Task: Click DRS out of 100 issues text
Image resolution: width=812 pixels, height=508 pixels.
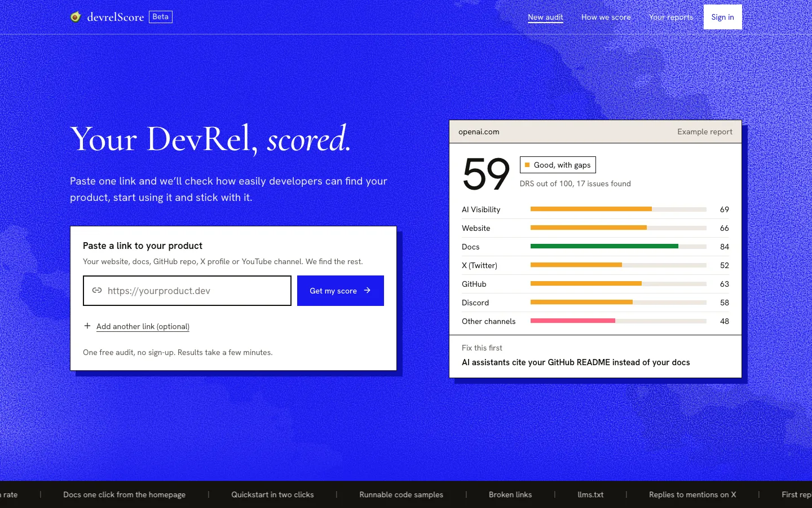Action: click(x=575, y=183)
